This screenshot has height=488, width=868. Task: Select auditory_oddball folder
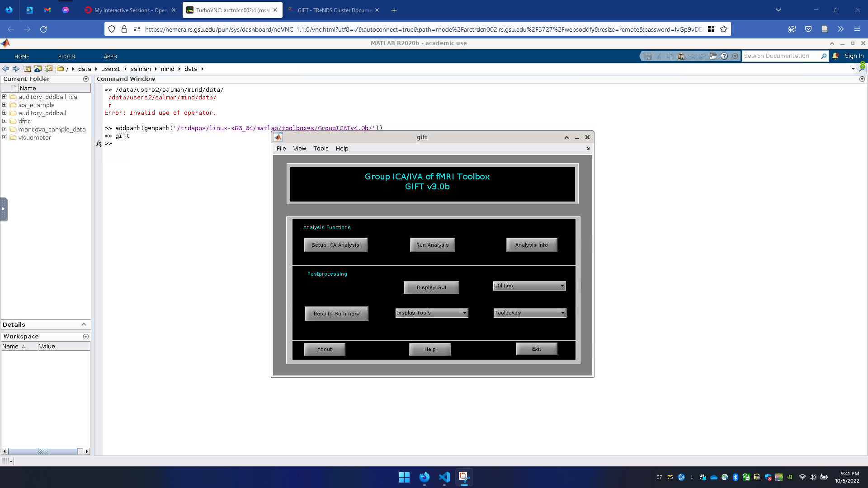42,113
